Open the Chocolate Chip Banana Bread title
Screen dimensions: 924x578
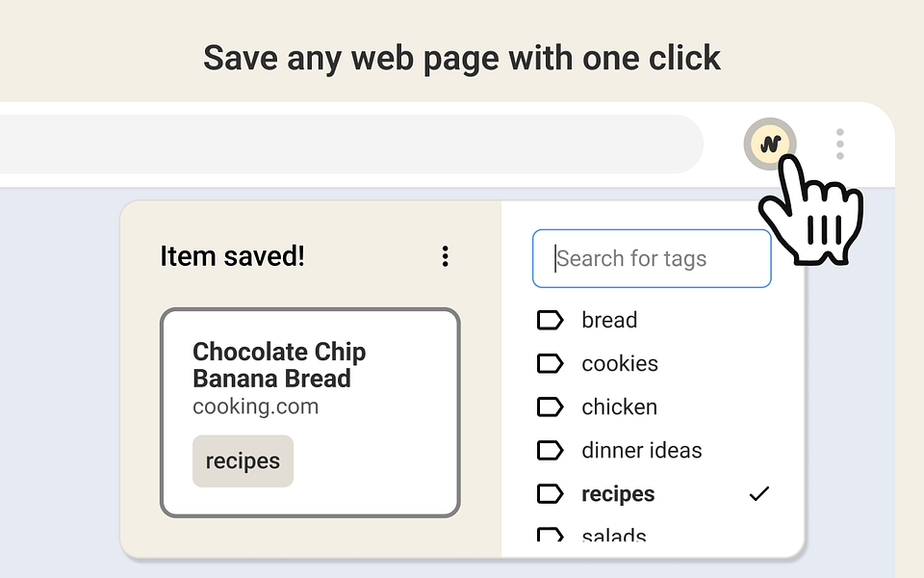pos(279,365)
